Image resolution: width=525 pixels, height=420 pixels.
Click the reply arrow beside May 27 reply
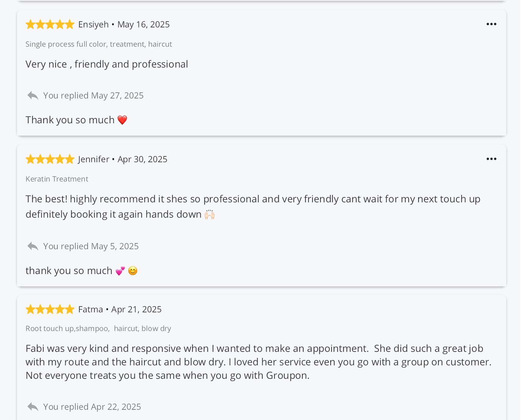tap(33, 96)
